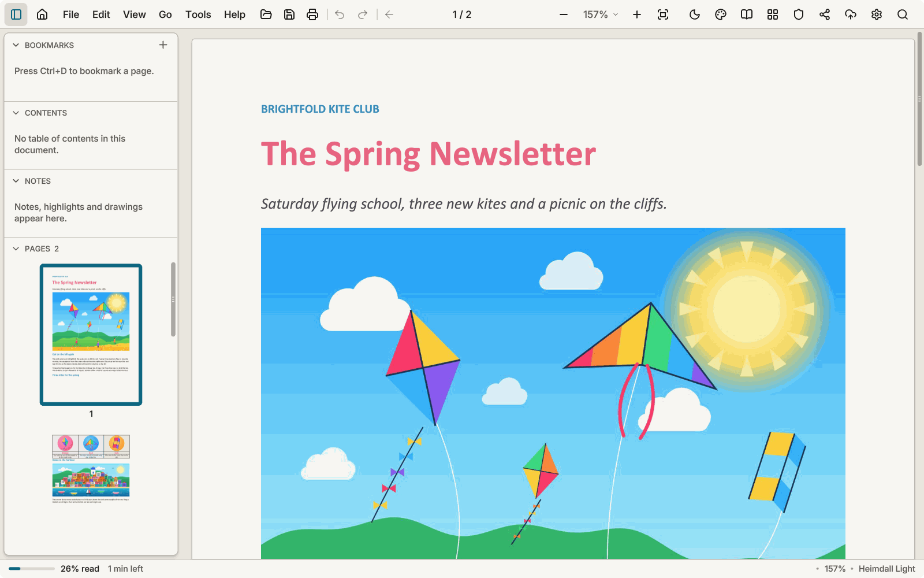
Task: Click the page indicator 1 / 2
Action: (462, 14)
